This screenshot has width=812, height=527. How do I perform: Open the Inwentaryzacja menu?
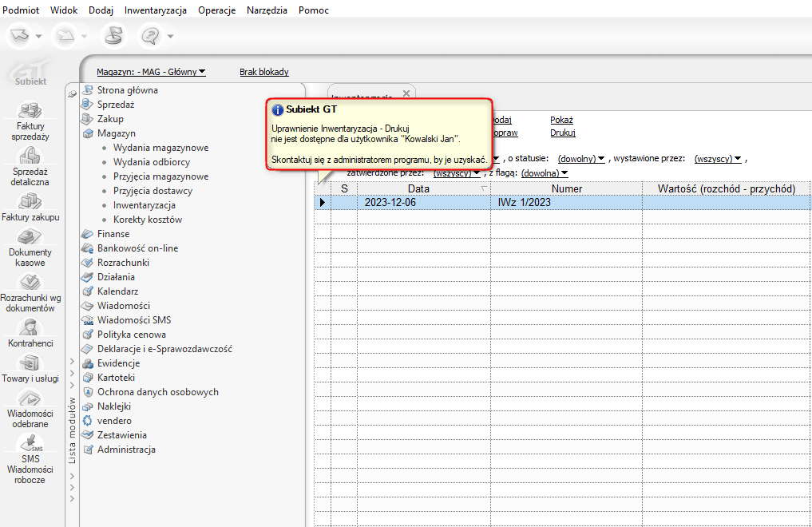(x=156, y=10)
